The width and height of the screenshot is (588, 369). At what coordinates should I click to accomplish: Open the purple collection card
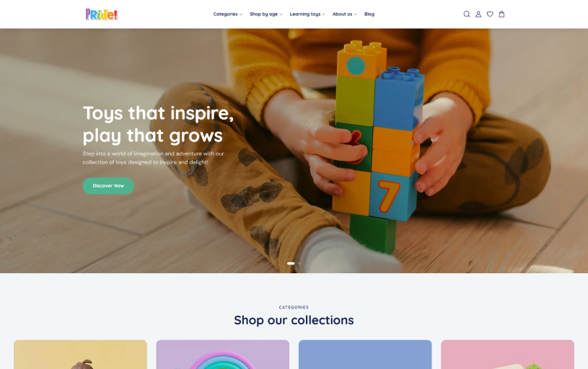(x=223, y=355)
